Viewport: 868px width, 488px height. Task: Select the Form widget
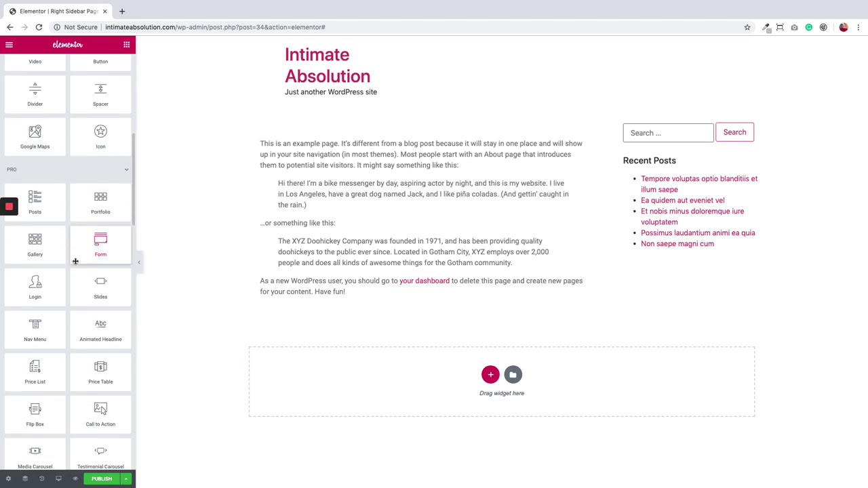pos(100,244)
